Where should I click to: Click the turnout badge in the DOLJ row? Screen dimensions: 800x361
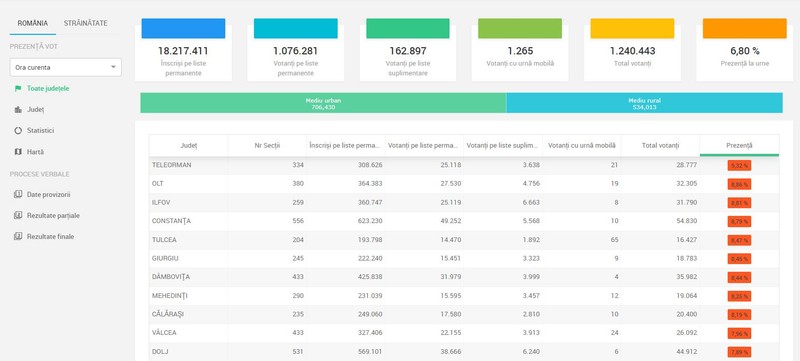click(x=739, y=352)
